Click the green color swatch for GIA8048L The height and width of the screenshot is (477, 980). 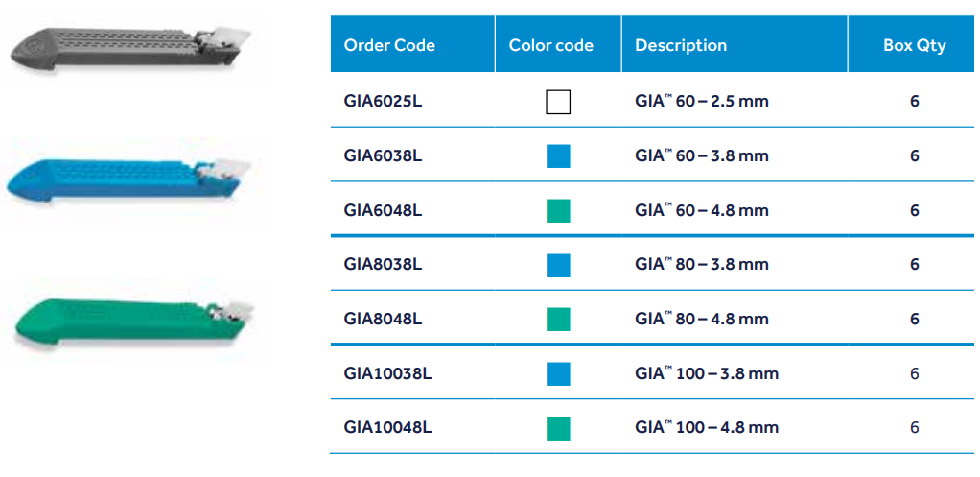pyautogui.click(x=558, y=319)
